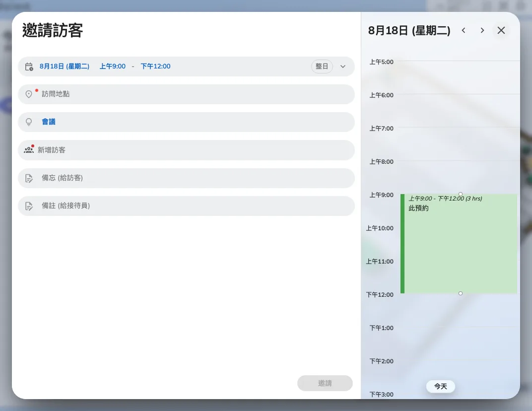
Task: Expand date row with down chevron
Action: [x=343, y=67]
